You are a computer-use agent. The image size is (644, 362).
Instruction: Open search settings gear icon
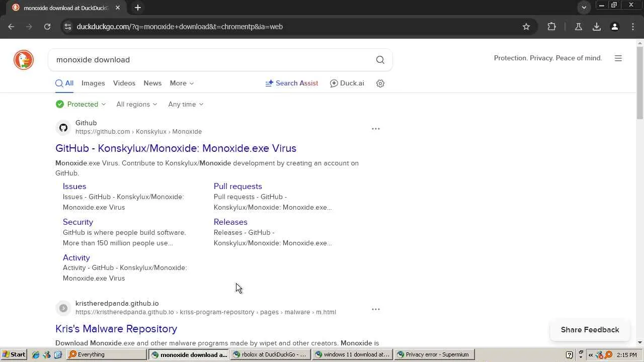point(380,83)
